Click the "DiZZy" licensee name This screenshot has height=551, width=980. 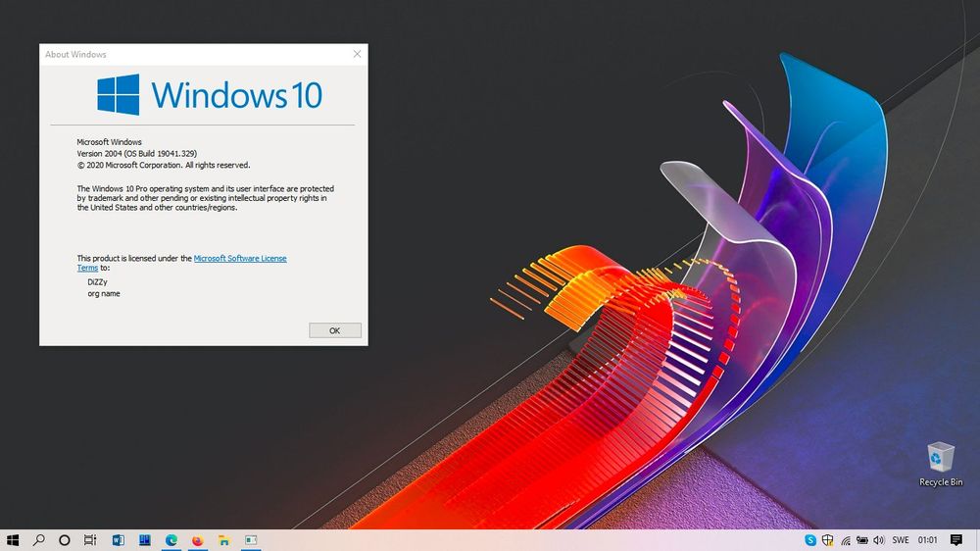[97, 282]
